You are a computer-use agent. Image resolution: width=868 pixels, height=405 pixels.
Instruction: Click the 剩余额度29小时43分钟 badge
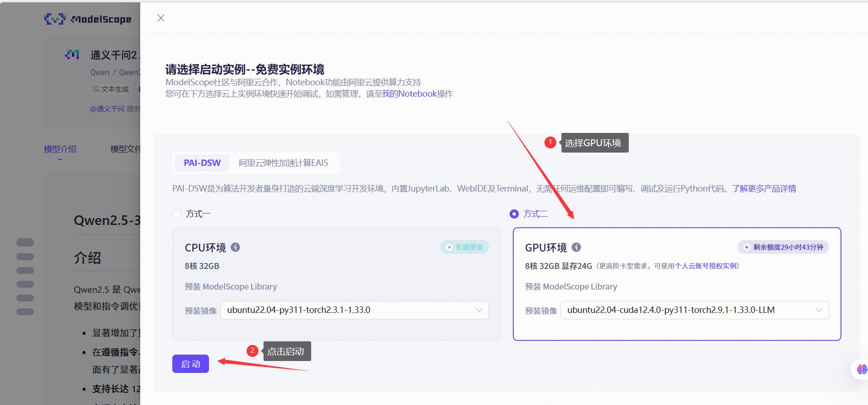[783, 247]
